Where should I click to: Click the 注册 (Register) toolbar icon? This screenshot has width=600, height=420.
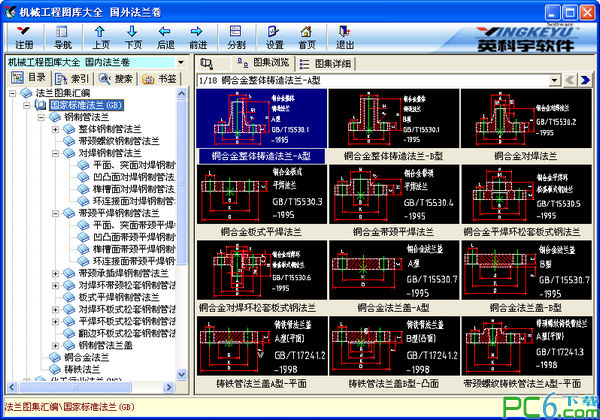(x=24, y=37)
